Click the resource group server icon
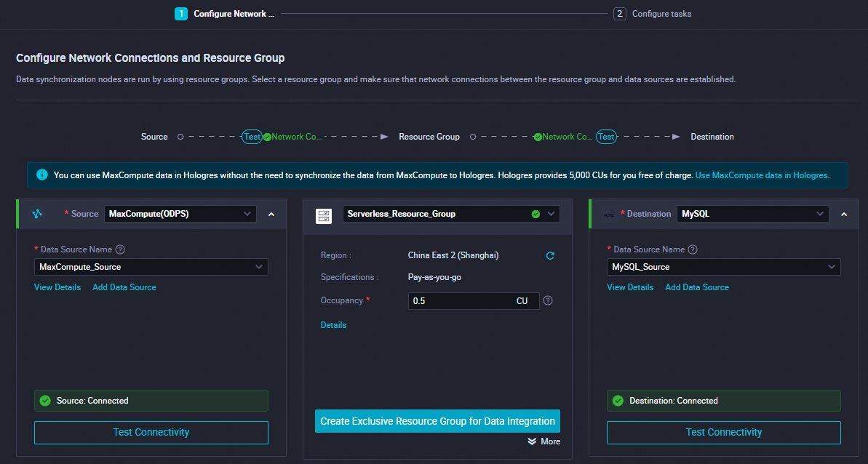This screenshot has height=464, width=868. pyautogui.click(x=323, y=216)
